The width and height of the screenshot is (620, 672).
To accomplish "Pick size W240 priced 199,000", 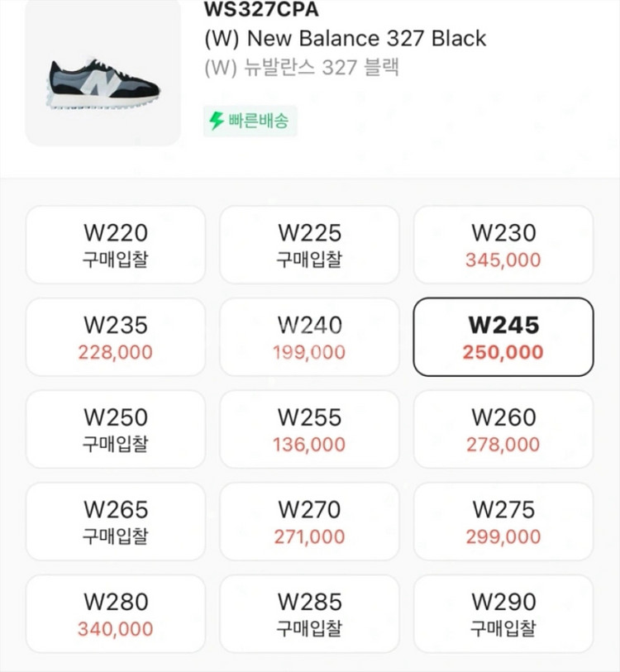I will 309,337.
